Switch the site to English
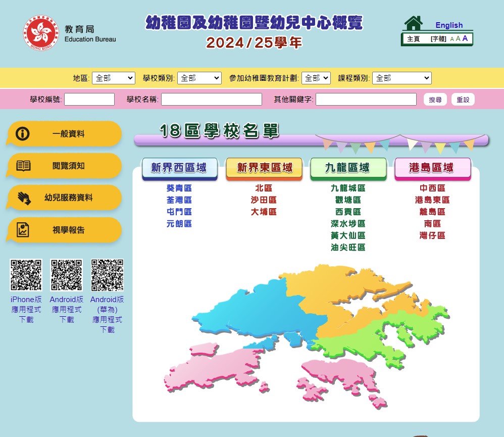The height and width of the screenshot is (437, 504). pyautogui.click(x=449, y=25)
